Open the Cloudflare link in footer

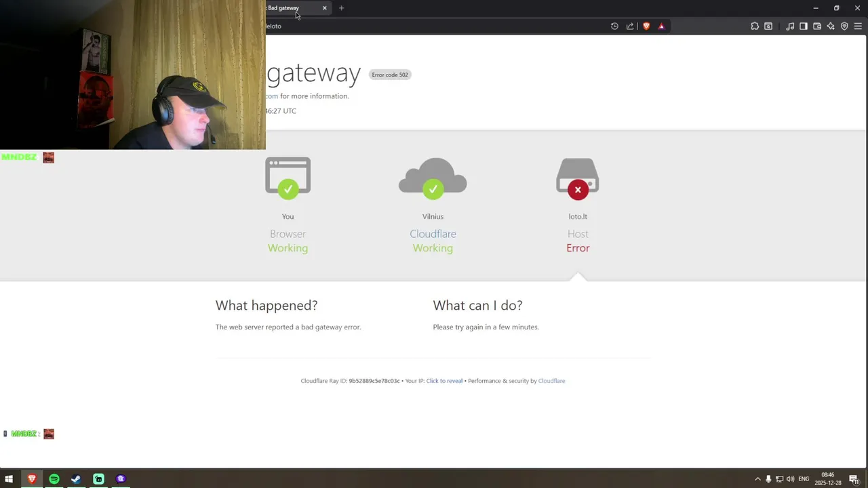[551, 381]
